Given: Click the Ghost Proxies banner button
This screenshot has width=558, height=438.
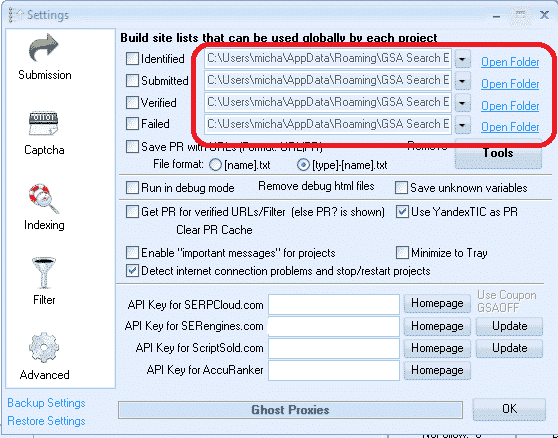Looking at the screenshot, I should (290, 410).
